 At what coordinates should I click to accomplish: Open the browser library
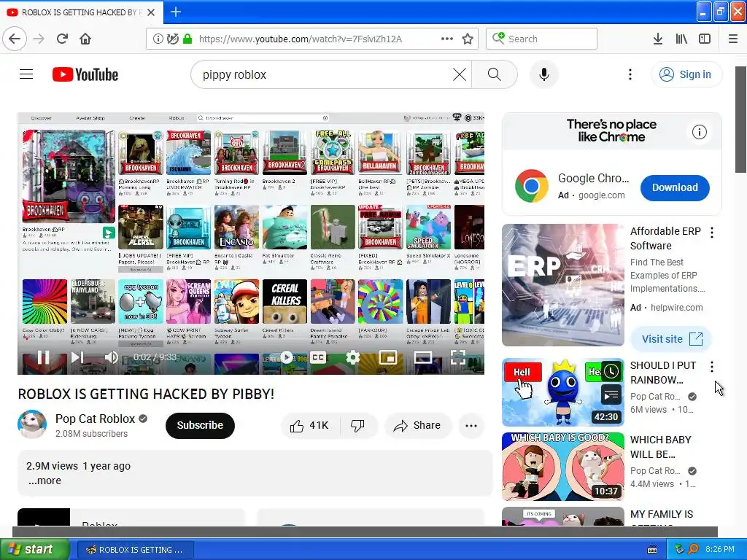[x=681, y=39]
